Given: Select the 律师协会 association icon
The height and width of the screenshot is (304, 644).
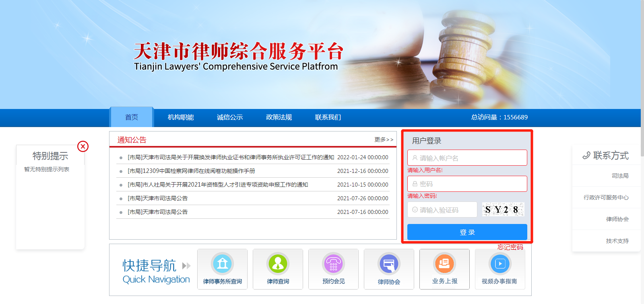Looking at the screenshot, I should click(389, 265).
